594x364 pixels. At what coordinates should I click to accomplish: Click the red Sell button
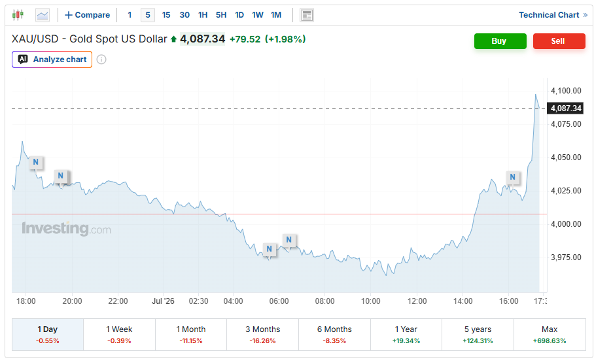[559, 41]
